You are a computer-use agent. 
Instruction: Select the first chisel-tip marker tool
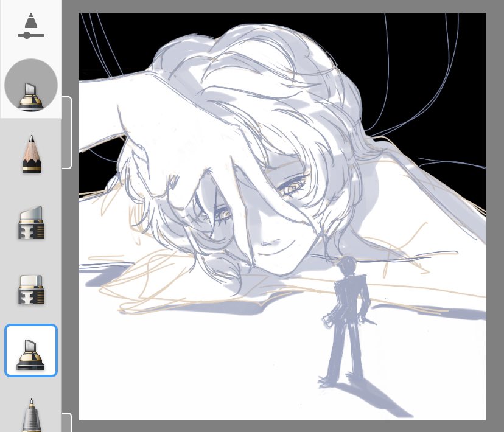click(x=31, y=223)
